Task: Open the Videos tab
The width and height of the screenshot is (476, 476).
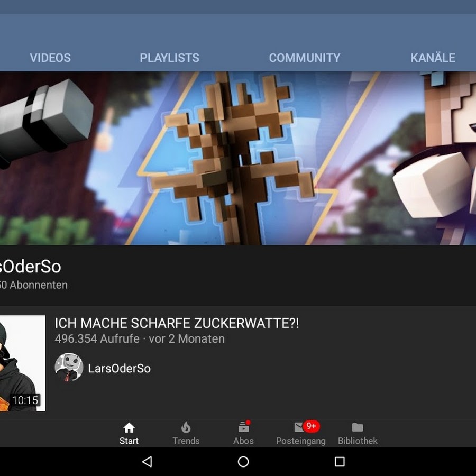Action: 50,58
